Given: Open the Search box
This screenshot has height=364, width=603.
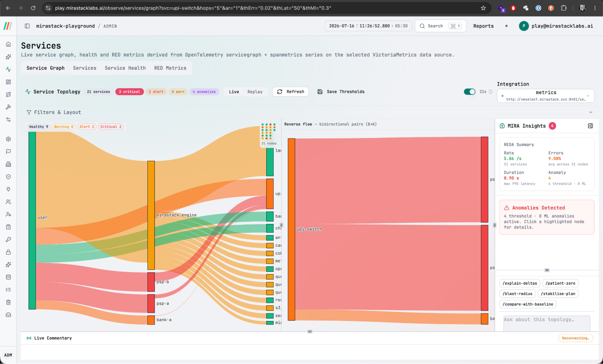Looking at the screenshot, I should click(x=440, y=26).
